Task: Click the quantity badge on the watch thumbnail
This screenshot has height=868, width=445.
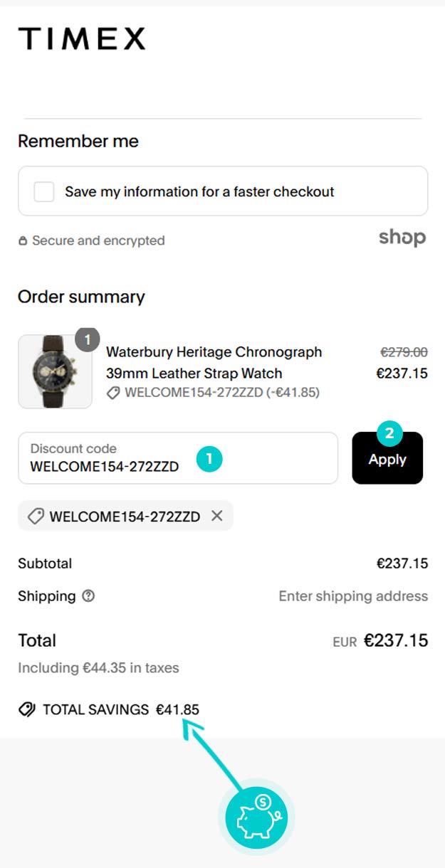Action: click(88, 340)
